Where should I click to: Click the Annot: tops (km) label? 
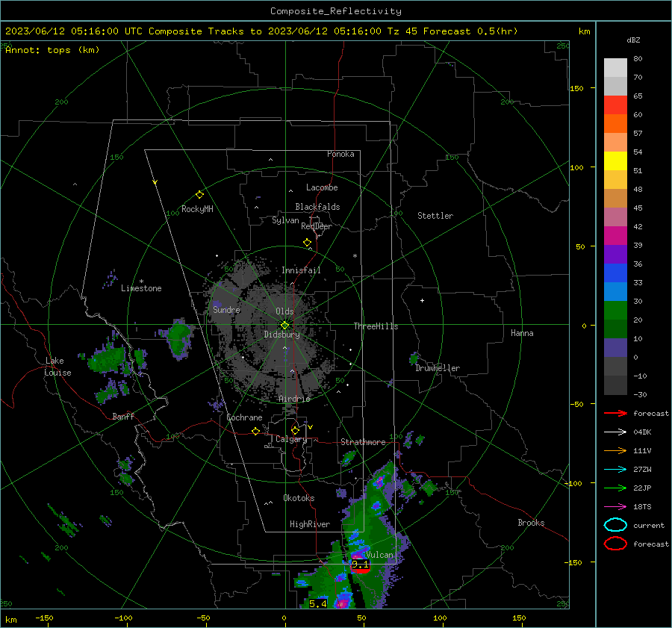[52, 50]
